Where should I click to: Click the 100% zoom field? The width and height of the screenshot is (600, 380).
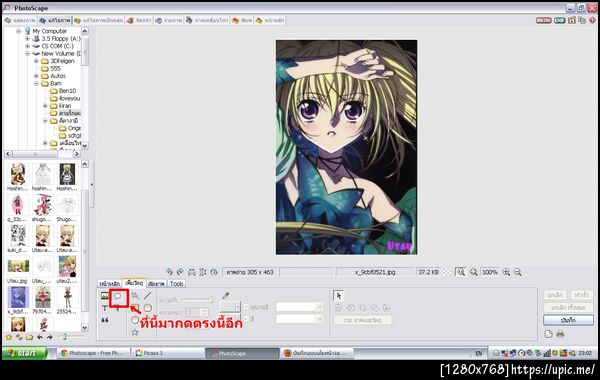[x=489, y=272]
